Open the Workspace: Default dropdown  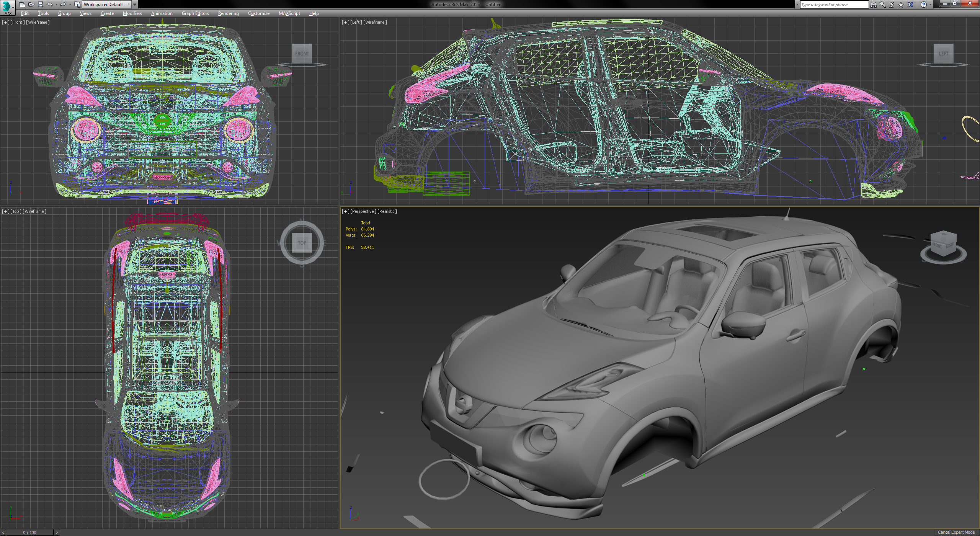107,5
